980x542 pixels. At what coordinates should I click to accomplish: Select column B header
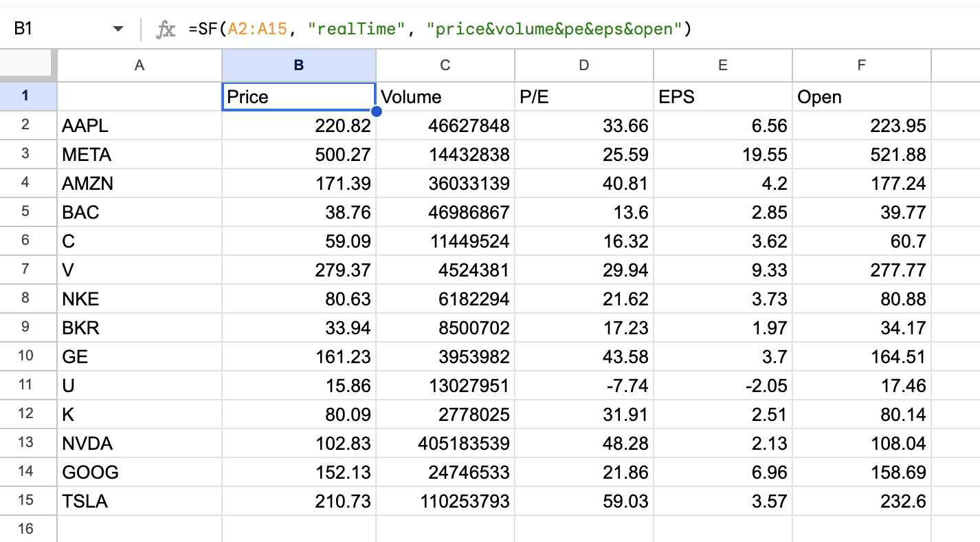pos(298,65)
